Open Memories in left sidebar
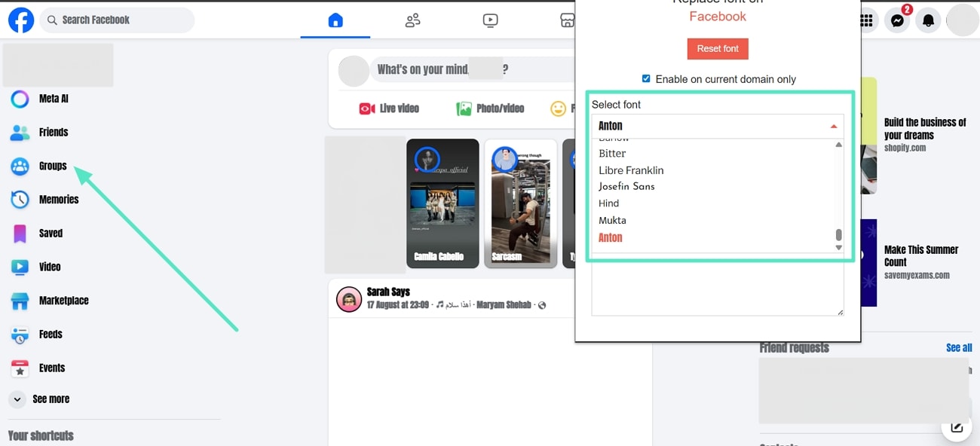980x446 pixels. (x=59, y=200)
